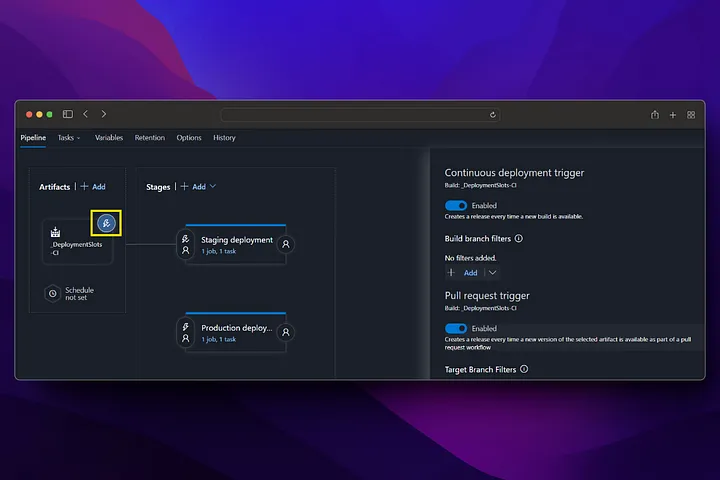Click Add link next to Artifacts
This screenshot has width=720, height=480.
click(99, 187)
